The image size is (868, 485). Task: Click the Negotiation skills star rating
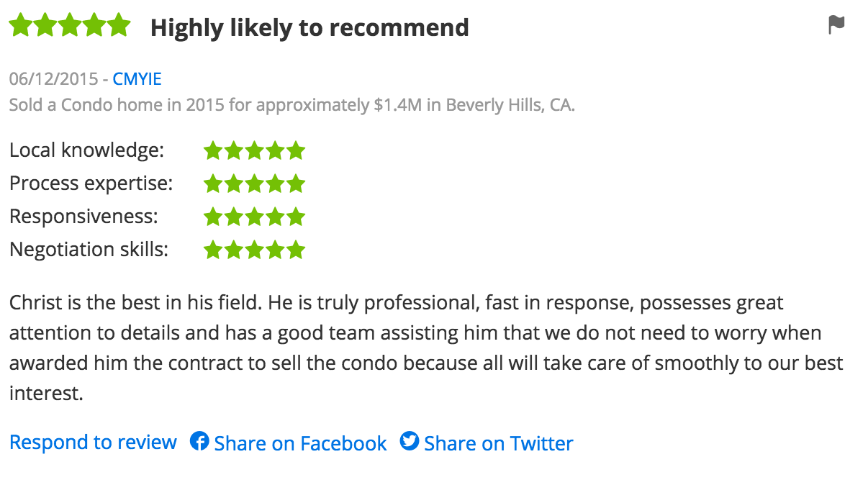(254, 250)
